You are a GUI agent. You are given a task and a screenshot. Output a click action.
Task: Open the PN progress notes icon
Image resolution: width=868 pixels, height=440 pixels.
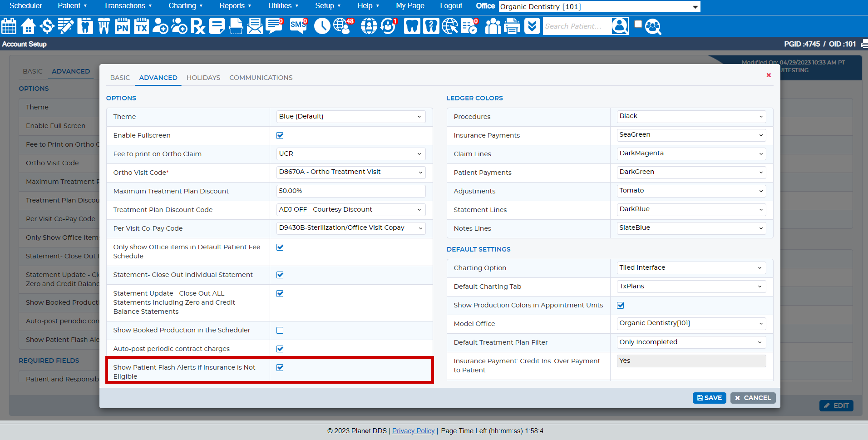click(x=122, y=26)
